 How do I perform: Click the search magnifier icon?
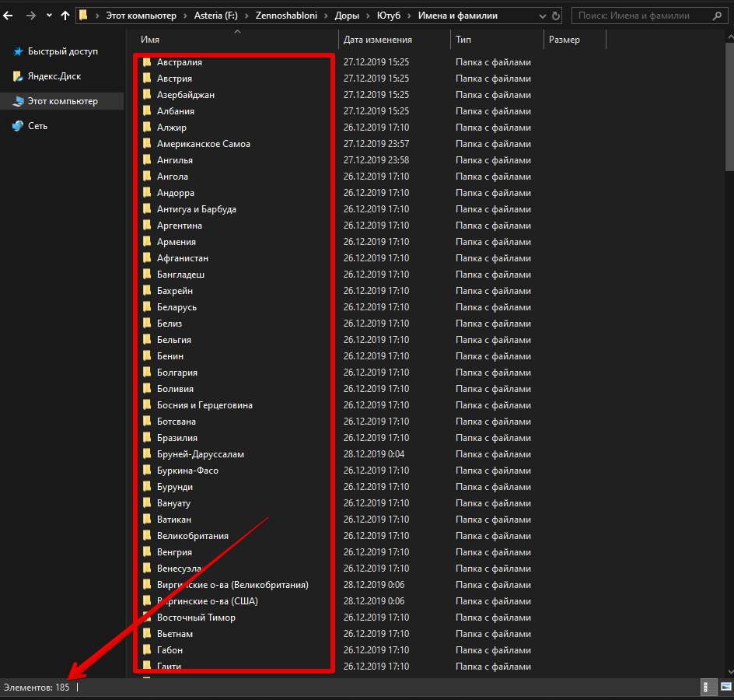(717, 16)
